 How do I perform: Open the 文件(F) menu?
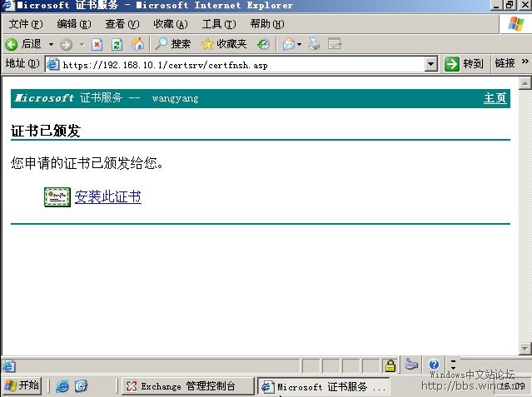(24, 24)
